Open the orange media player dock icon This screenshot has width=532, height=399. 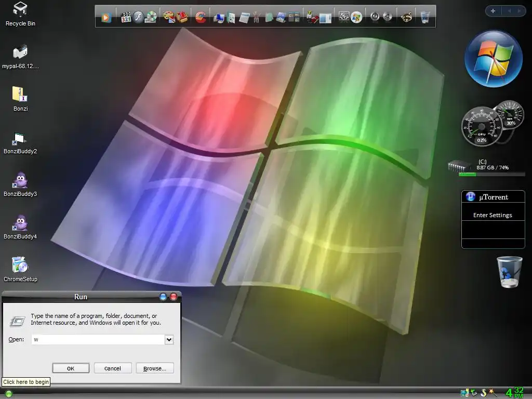tap(106, 17)
